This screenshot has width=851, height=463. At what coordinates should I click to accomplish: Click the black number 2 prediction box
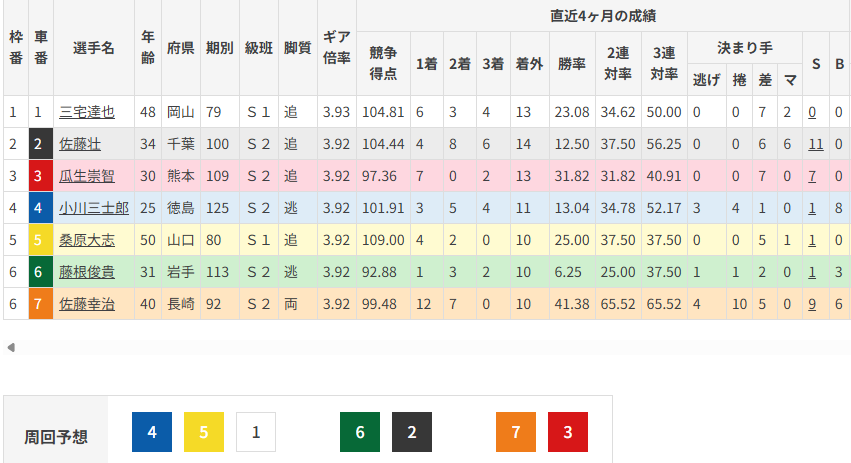(412, 432)
